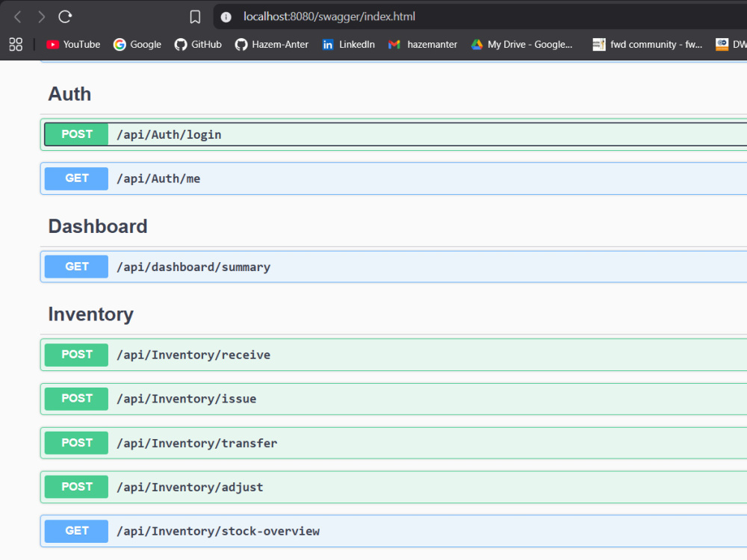This screenshot has width=747, height=560.
Task: Click the POST badge for Auth login
Action: (x=77, y=134)
